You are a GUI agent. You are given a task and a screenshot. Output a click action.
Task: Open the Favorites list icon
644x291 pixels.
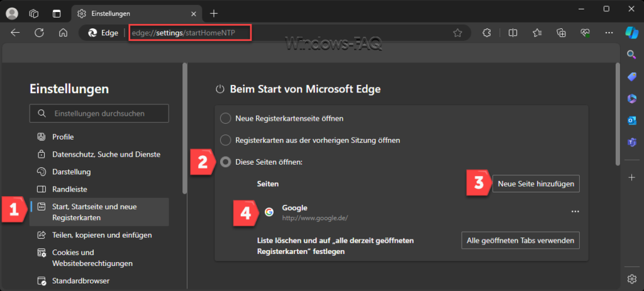[x=537, y=33]
